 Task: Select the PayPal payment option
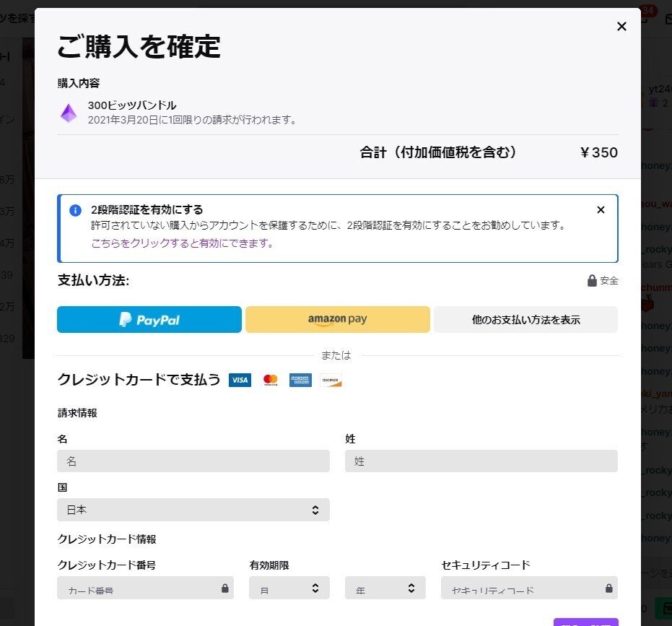click(x=149, y=319)
